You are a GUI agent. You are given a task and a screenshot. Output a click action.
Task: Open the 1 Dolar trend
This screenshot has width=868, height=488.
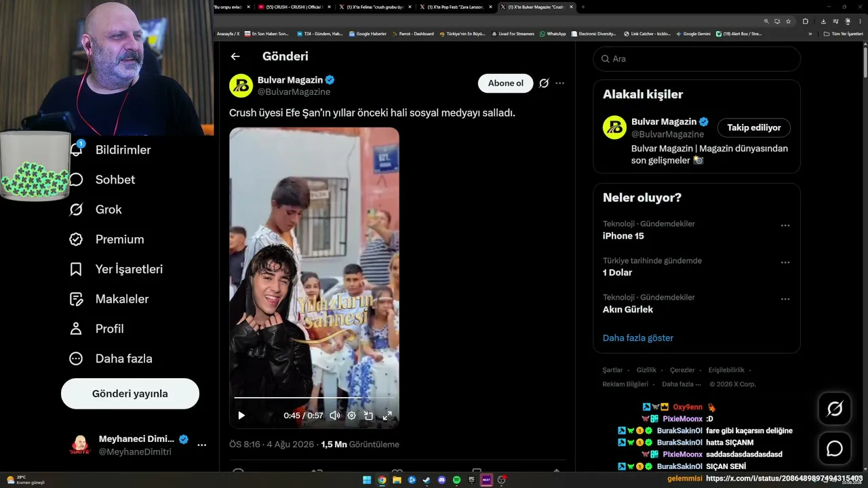(617, 272)
